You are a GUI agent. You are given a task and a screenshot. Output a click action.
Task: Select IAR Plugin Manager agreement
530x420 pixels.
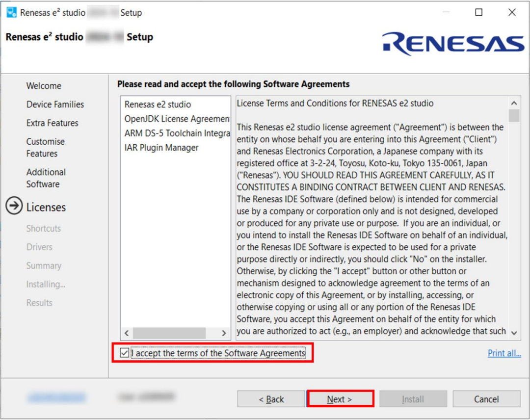161,148
